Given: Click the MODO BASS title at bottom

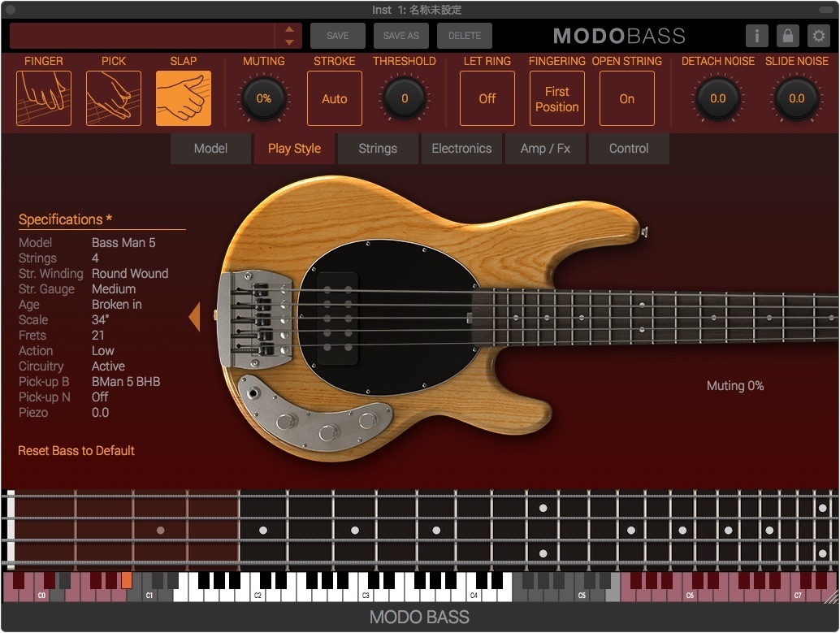Looking at the screenshot, I should (x=419, y=617).
